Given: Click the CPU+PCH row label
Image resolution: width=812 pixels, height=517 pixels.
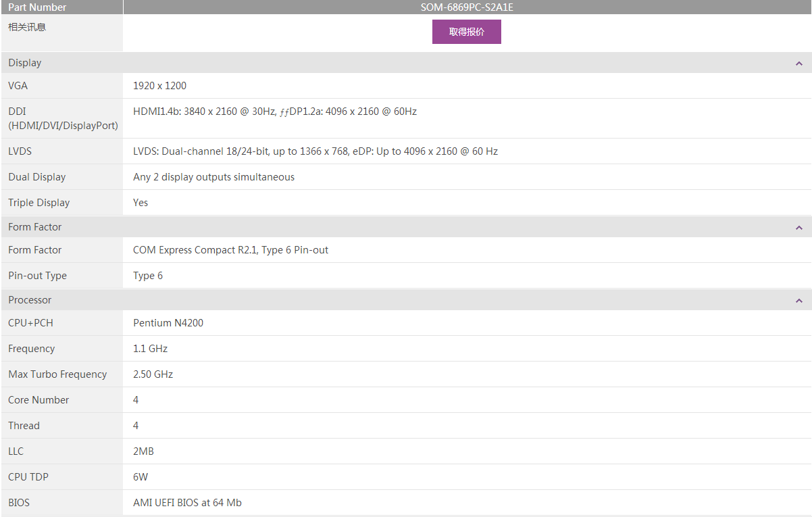Looking at the screenshot, I should (x=30, y=323).
